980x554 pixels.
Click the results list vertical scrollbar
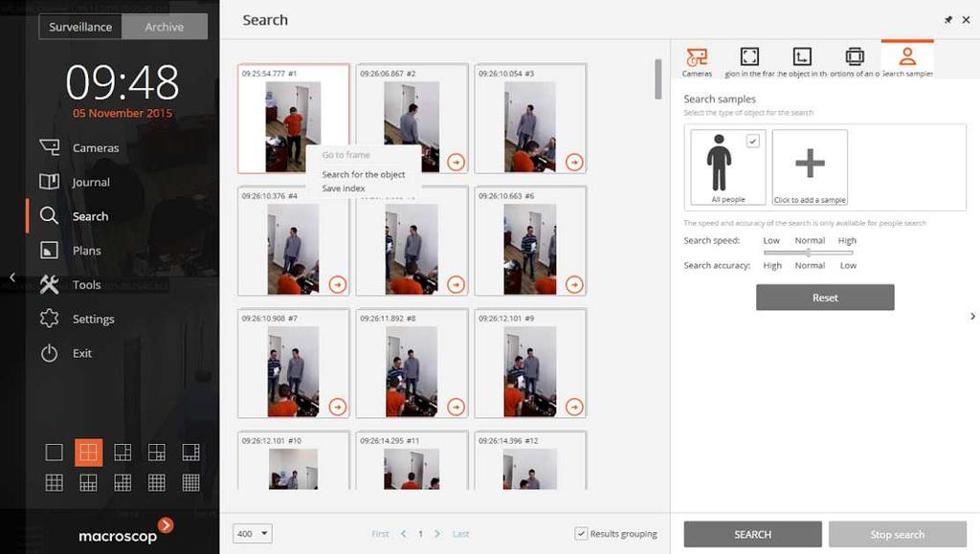[657, 79]
